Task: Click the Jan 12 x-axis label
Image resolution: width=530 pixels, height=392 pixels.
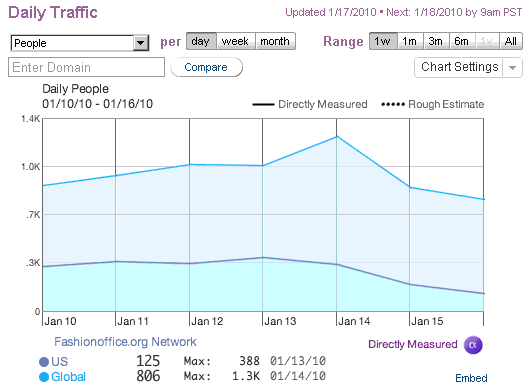Action: click(207, 321)
